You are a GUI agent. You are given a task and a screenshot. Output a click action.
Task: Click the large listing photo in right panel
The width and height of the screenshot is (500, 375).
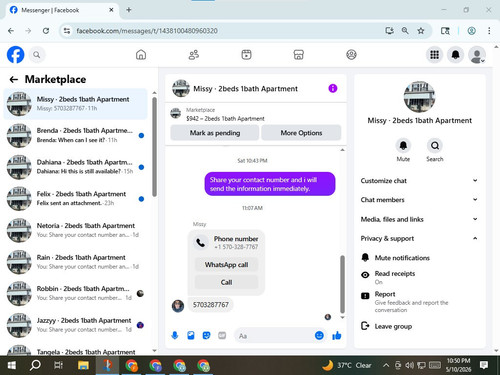pyautogui.click(x=419, y=97)
